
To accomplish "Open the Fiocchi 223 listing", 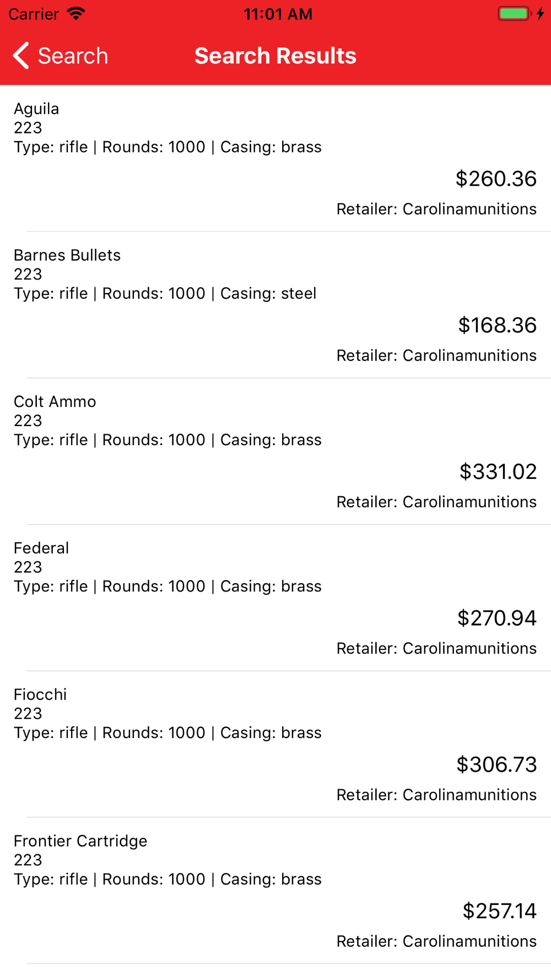I will (x=275, y=744).
